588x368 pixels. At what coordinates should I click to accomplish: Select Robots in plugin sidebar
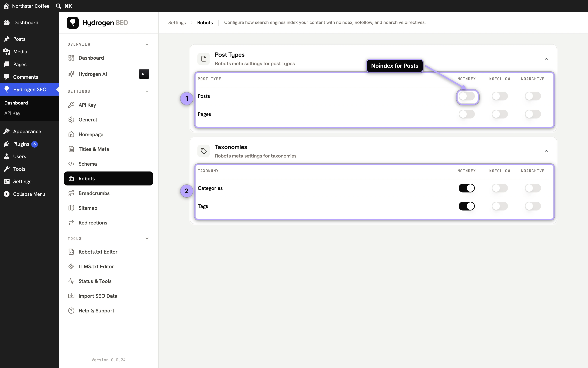tap(108, 178)
